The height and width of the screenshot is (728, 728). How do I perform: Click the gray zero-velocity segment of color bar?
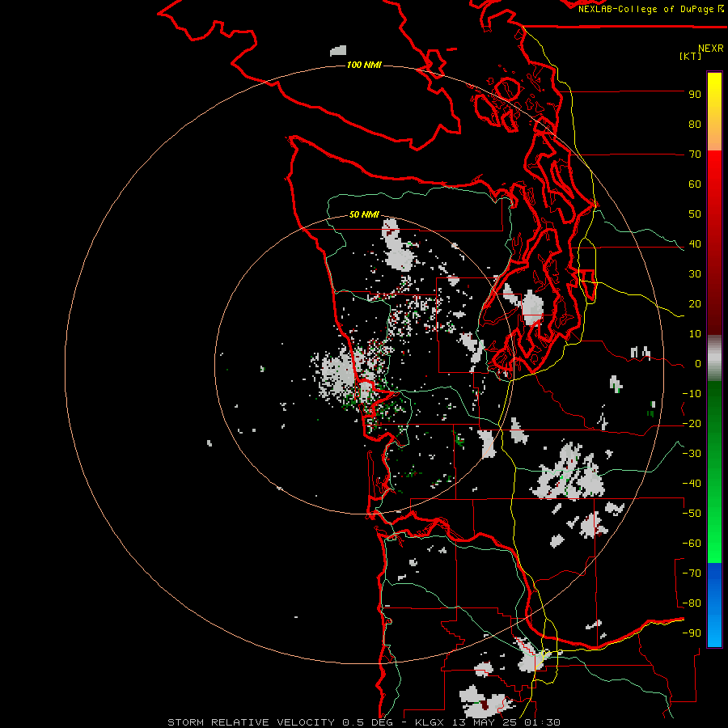tap(714, 358)
